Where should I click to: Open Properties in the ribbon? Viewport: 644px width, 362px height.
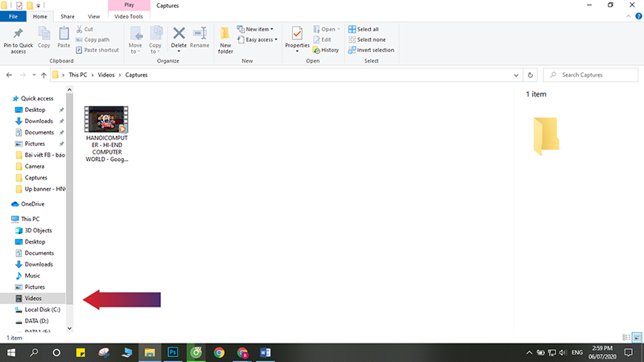[x=297, y=38]
